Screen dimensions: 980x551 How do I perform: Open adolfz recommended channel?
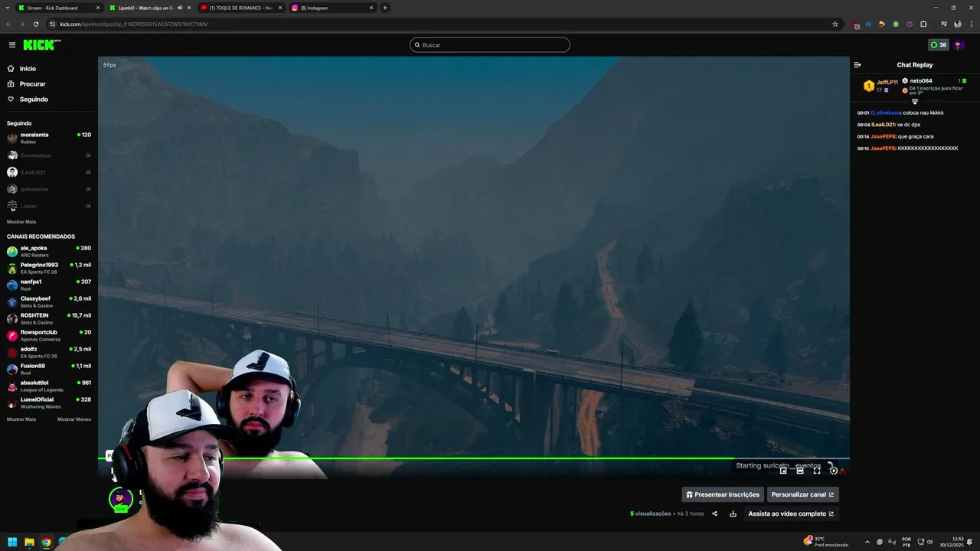(x=48, y=352)
